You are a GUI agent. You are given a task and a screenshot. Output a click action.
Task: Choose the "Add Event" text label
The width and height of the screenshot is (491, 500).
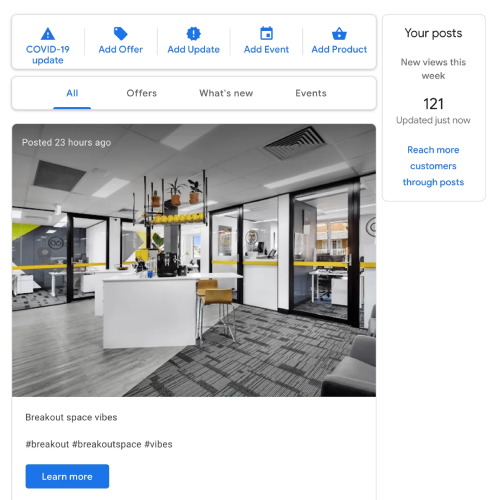click(x=266, y=49)
